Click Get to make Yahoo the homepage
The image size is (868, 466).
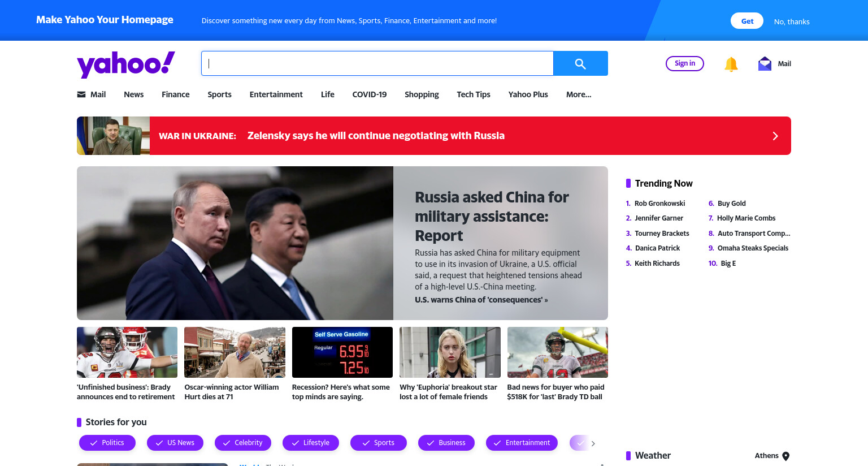pos(747,21)
